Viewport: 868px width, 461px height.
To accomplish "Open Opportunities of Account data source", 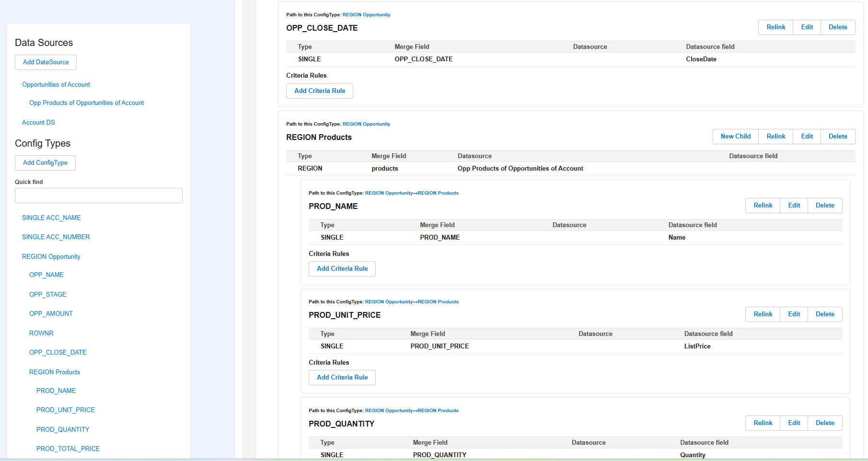I will click(56, 85).
